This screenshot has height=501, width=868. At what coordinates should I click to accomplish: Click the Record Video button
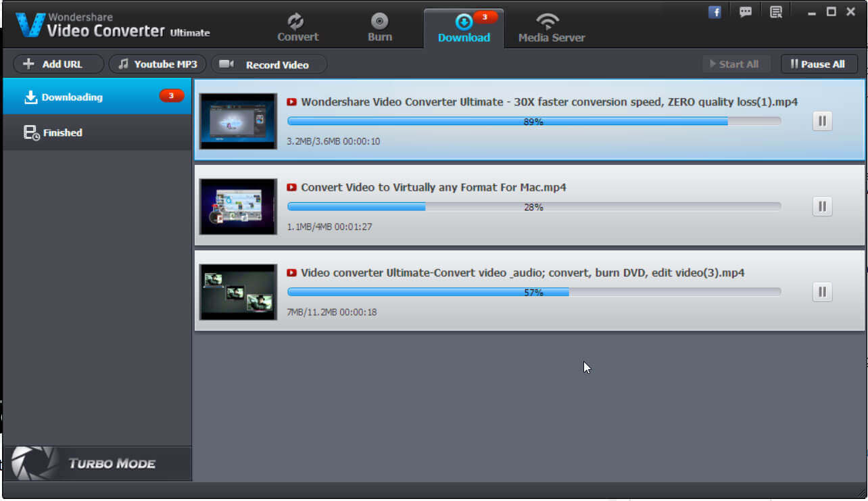point(269,64)
